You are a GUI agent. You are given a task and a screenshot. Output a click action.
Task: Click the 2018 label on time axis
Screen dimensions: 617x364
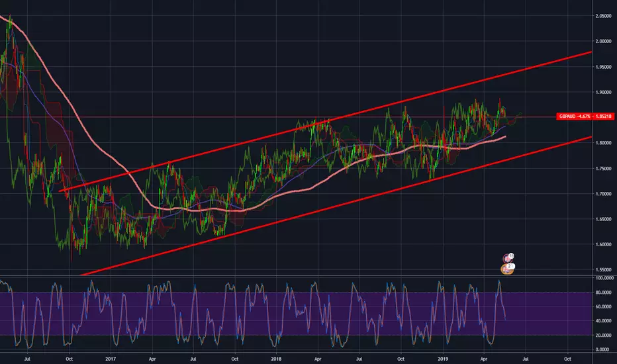point(276,359)
